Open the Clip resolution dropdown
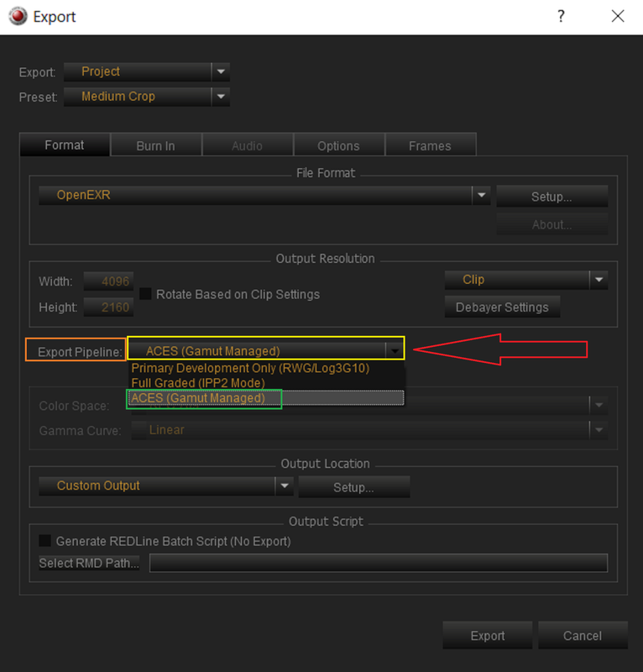Image resolution: width=643 pixels, height=672 pixels. pos(526,280)
